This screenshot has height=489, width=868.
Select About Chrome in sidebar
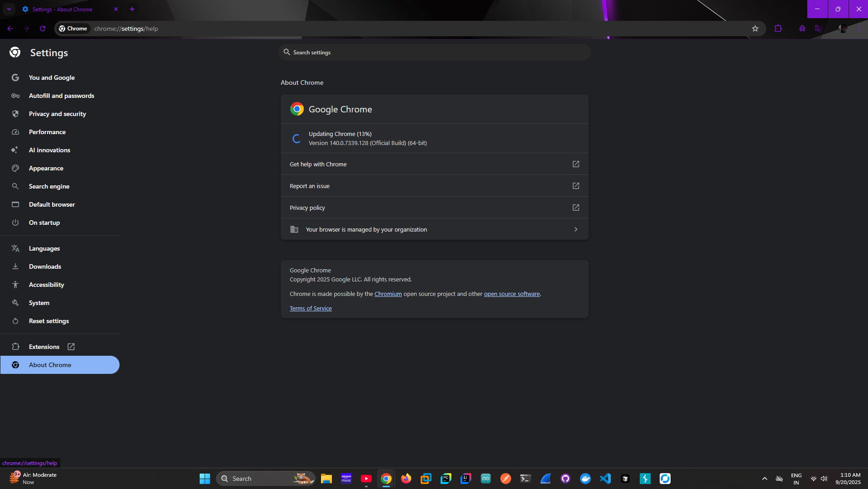[60, 365]
